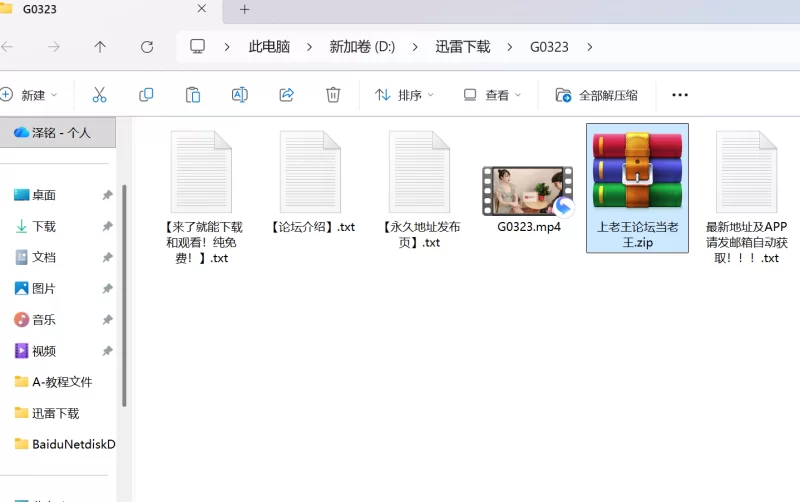This screenshot has height=502, width=800.
Task: Open 泽铭 - 个人 OneDrive in sidebar
Action: [x=57, y=133]
